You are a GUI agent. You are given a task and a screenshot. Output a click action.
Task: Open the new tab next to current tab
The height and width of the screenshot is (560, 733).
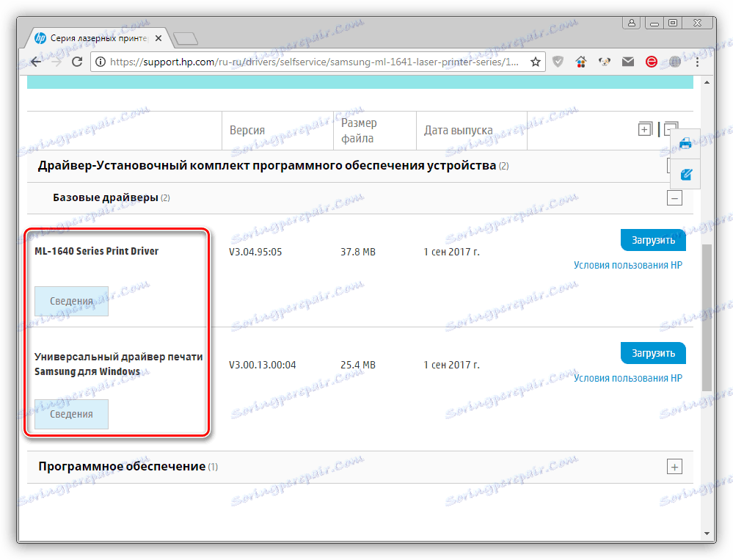click(x=186, y=37)
